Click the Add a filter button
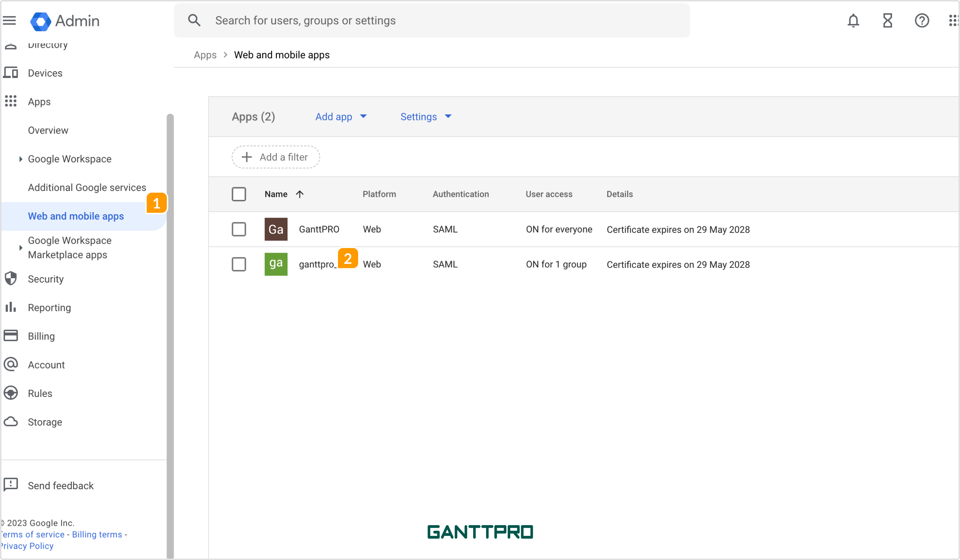This screenshot has height=560, width=960. pos(276,157)
